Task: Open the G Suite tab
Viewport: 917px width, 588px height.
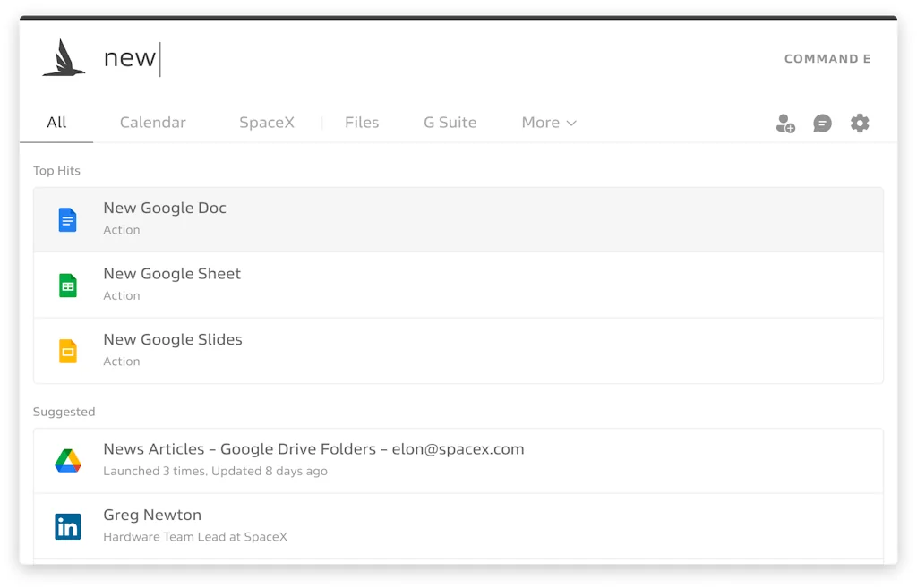Action: coord(450,123)
